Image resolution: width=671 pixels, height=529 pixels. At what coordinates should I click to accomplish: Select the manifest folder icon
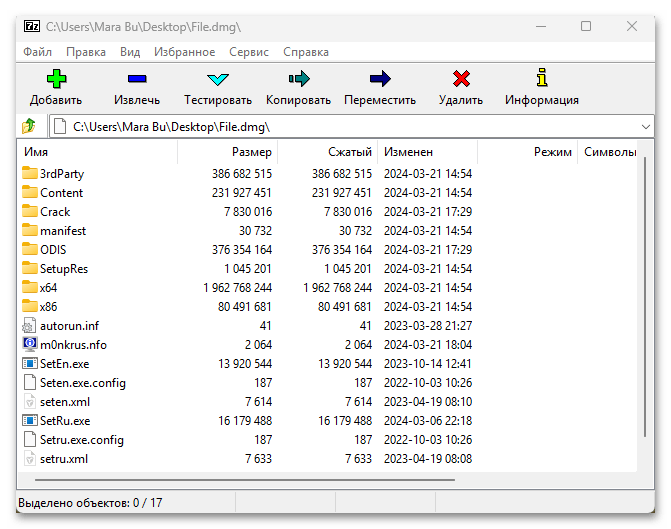30,230
